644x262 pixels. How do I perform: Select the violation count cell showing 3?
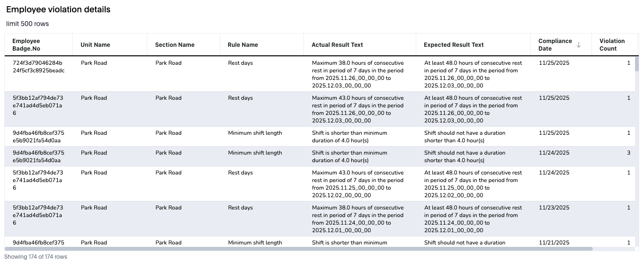[628, 153]
